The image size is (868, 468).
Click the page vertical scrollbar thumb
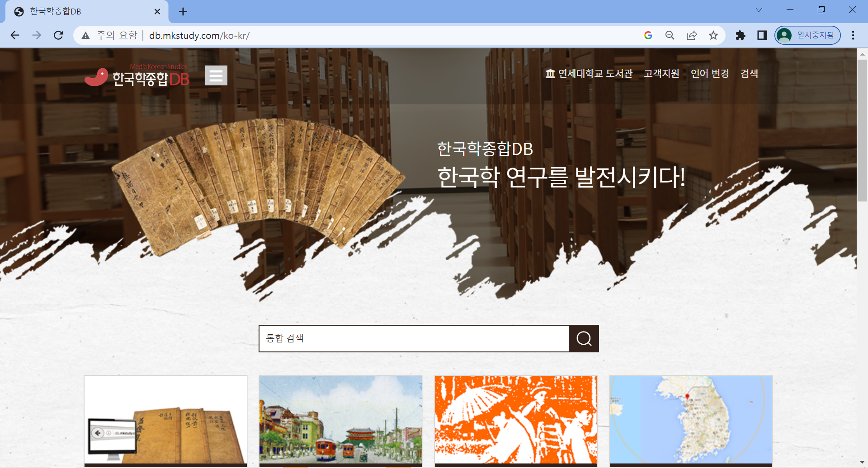coord(862,130)
